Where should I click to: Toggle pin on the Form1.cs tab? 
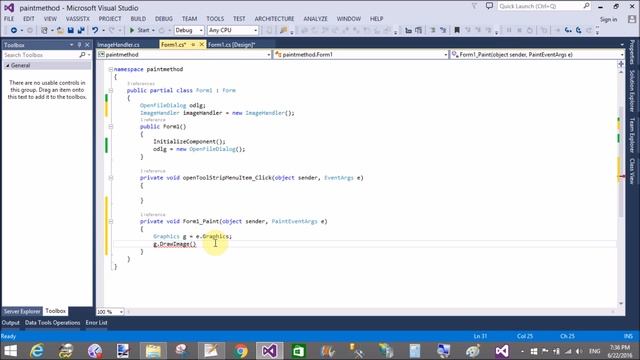coord(193,44)
